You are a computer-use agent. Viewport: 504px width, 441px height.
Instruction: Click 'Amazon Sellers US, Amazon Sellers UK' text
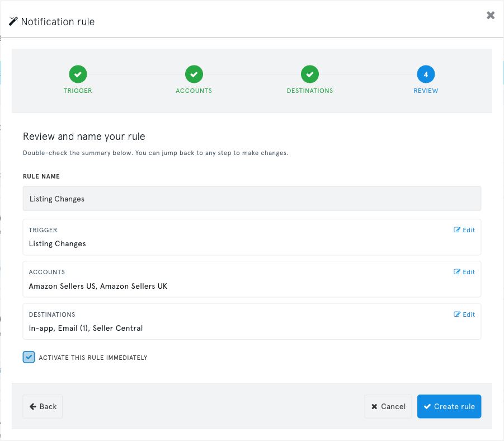tap(98, 287)
